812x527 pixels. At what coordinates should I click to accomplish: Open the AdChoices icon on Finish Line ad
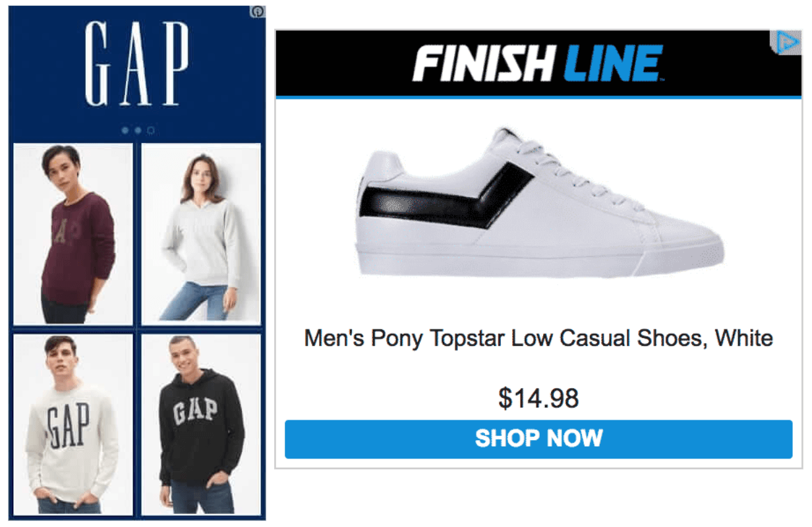point(786,43)
